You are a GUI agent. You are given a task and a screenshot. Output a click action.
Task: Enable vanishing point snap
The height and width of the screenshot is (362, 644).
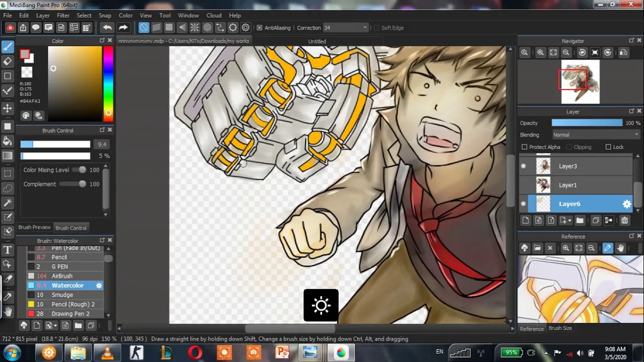[182, 28]
